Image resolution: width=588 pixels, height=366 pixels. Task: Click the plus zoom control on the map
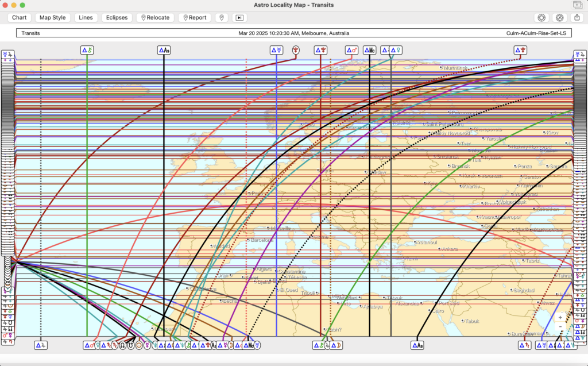click(560, 316)
